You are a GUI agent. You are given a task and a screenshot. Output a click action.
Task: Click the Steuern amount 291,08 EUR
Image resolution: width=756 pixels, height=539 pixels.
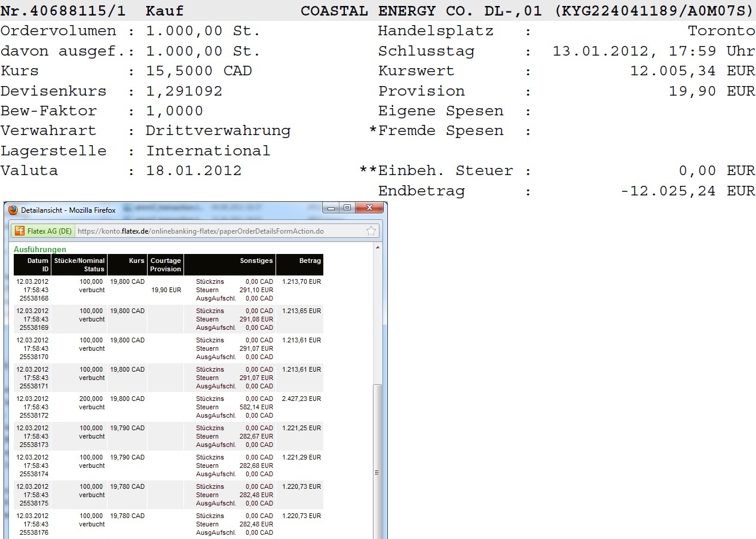(x=256, y=319)
